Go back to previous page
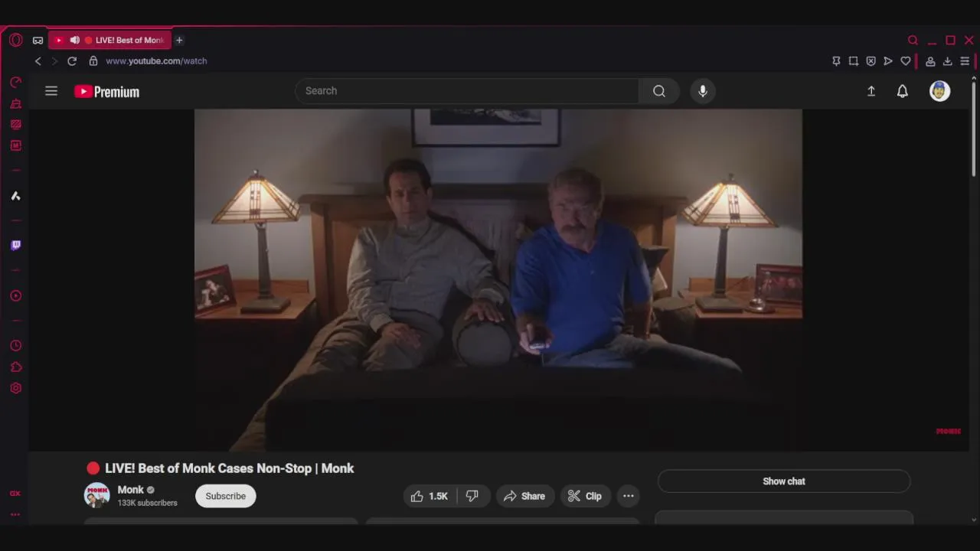This screenshot has height=551, width=980. 38,61
